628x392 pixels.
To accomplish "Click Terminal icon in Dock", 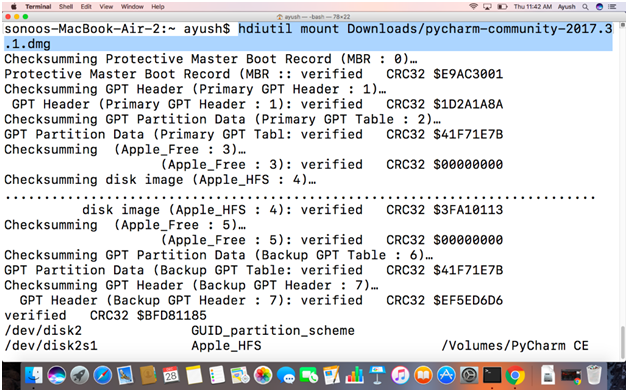I will pyautogui.click(x=491, y=375).
